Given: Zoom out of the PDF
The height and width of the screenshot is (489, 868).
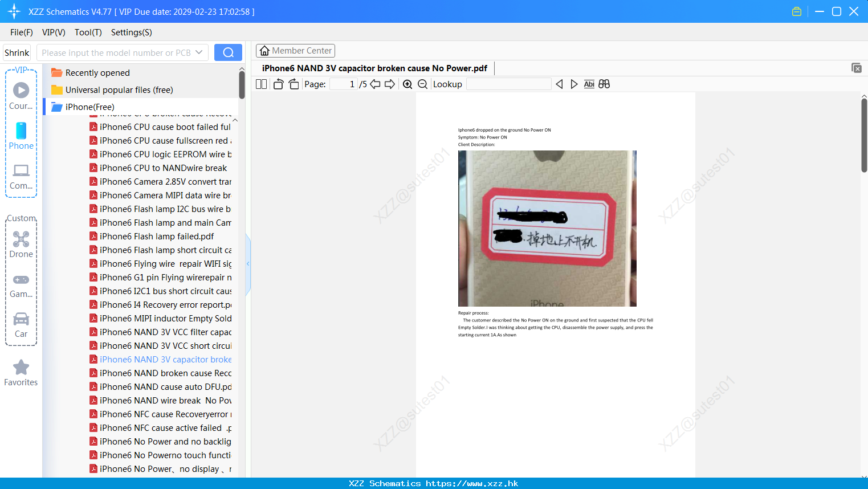Looking at the screenshot, I should pyautogui.click(x=423, y=84).
